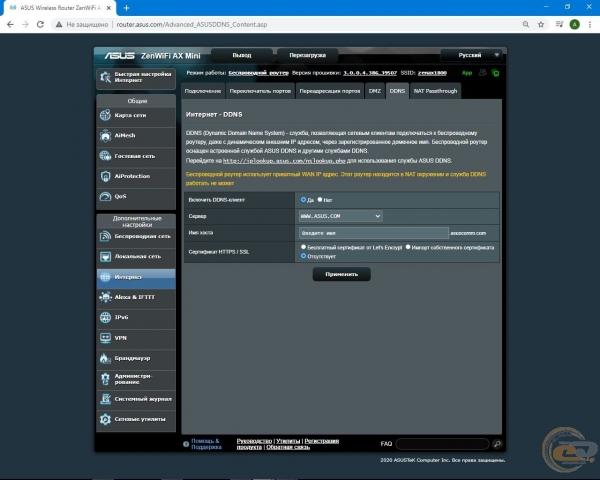600x480 pixels.
Task: Choose the free Let's Encrypt certificate option
Action: 303,247
